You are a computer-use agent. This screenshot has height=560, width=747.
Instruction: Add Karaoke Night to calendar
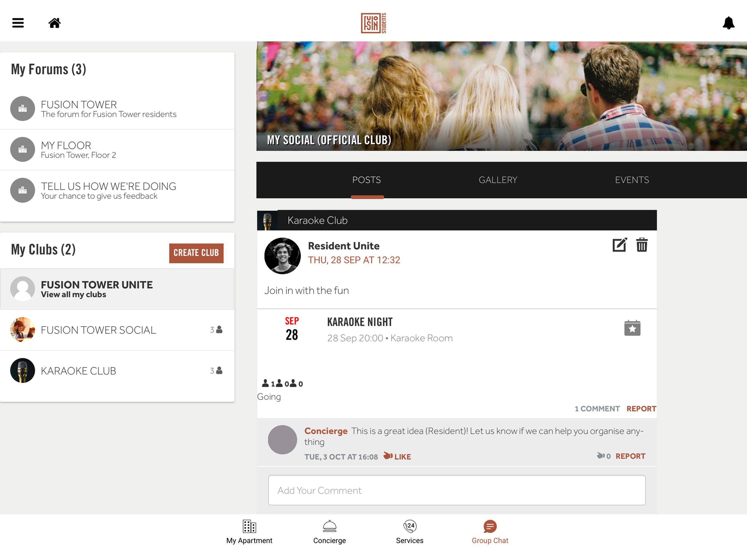(632, 328)
